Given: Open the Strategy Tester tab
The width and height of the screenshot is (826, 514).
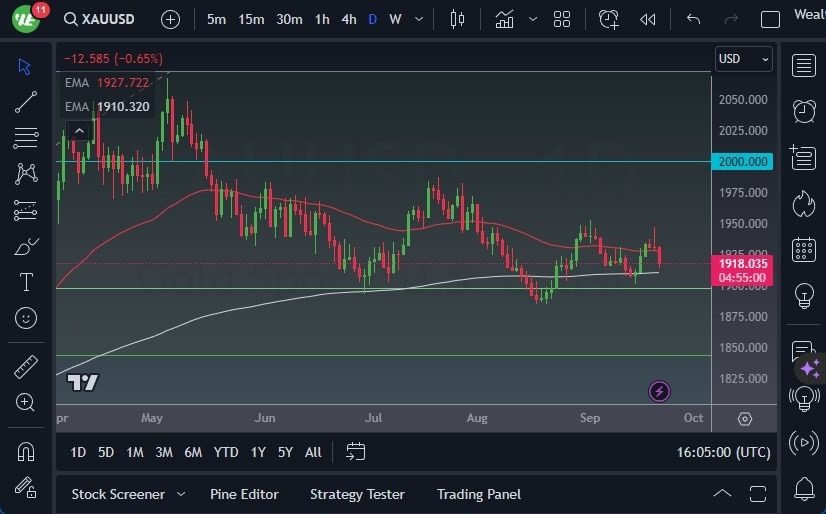Looking at the screenshot, I should click(x=357, y=494).
